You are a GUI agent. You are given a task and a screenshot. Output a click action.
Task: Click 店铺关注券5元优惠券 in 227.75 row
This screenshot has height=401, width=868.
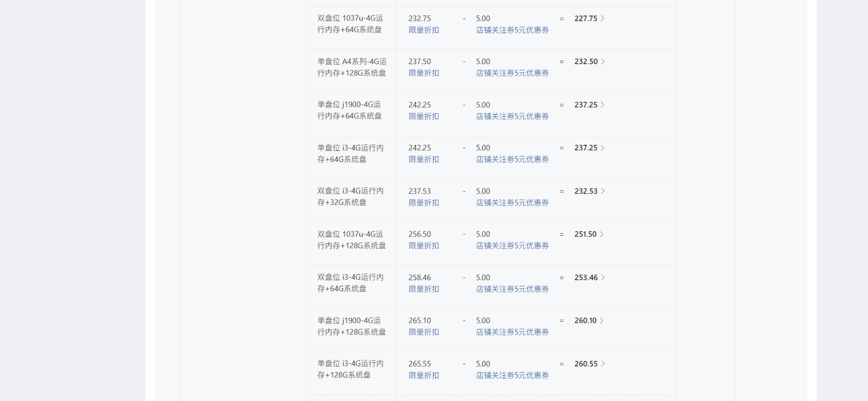pos(512,30)
